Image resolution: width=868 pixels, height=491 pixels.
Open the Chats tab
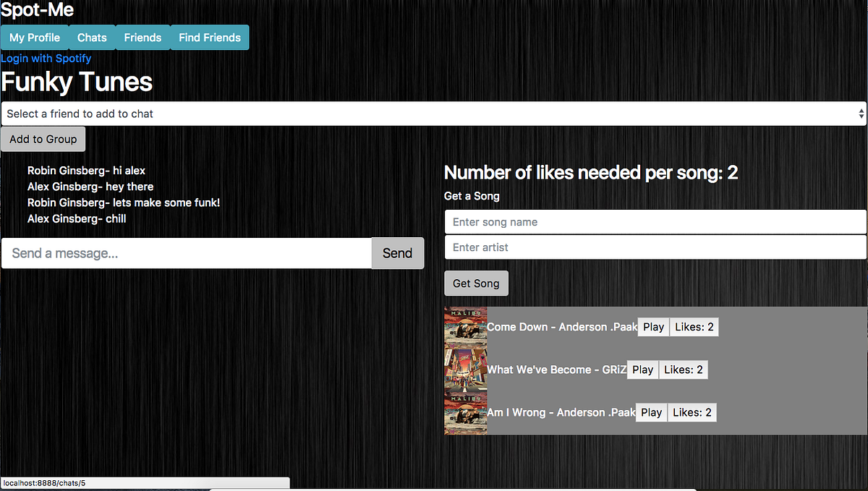pyautogui.click(x=92, y=37)
